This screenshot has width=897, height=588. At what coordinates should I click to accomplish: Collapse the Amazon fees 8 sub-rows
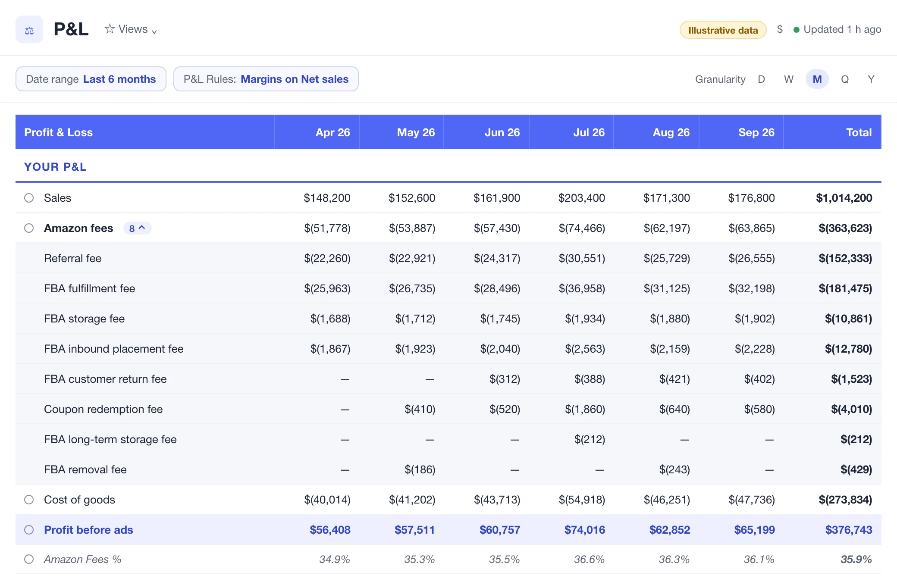[137, 228]
